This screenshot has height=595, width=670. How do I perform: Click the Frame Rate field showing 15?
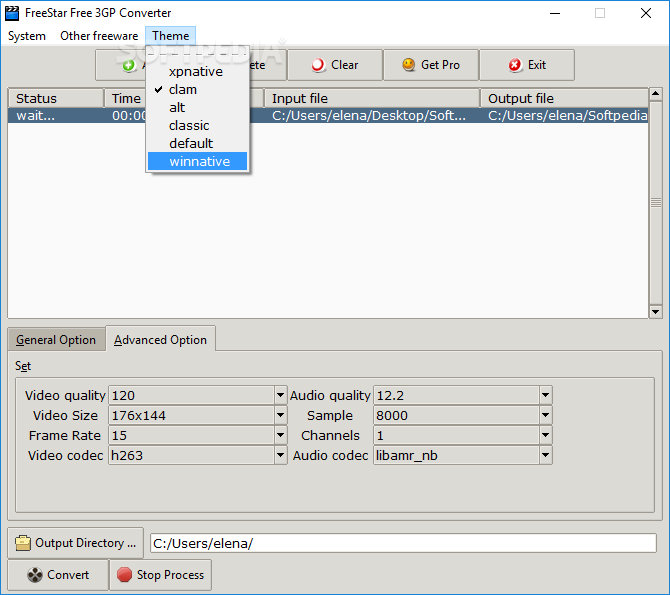coord(191,435)
